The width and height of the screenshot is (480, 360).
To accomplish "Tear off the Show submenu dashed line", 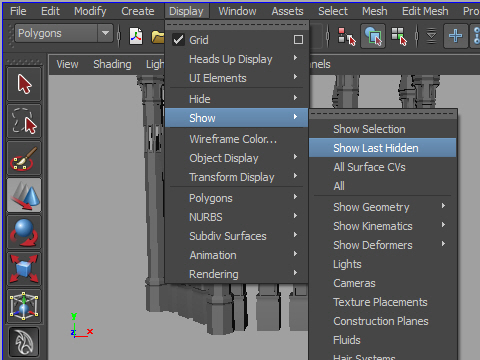I will pyautogui.click(x=383, y=114).
